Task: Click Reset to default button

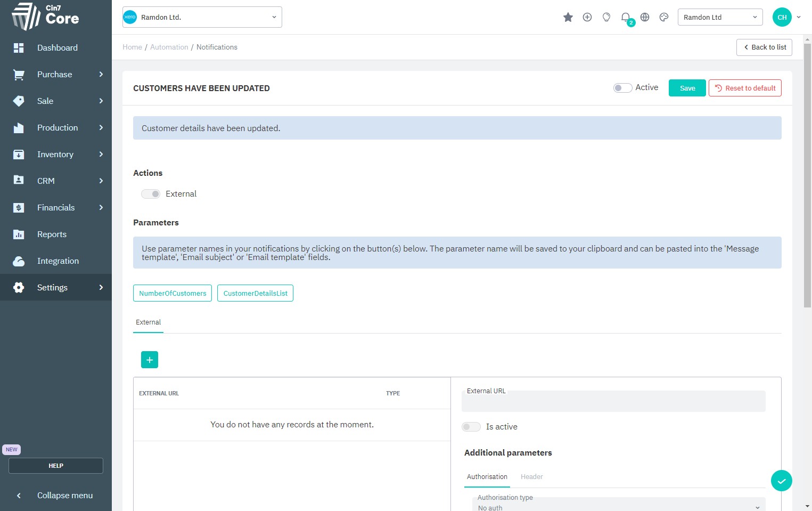Action: pos(745,88)
